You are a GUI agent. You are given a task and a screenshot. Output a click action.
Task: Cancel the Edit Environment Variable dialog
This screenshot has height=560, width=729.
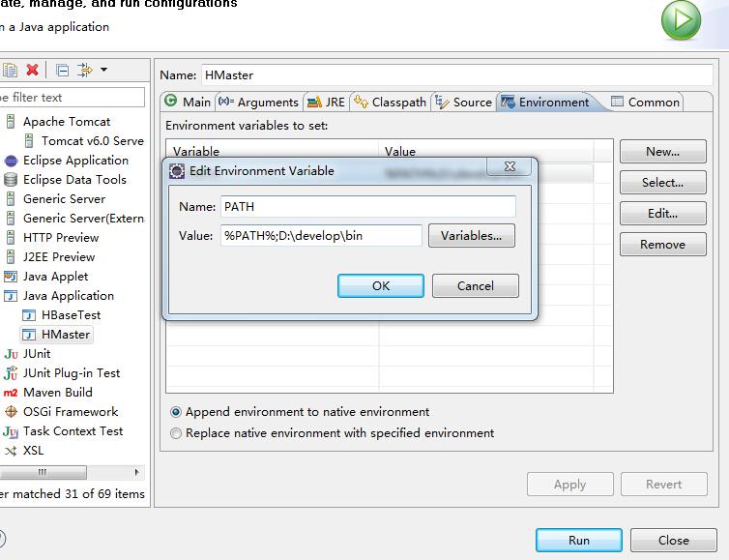point(476,285)
